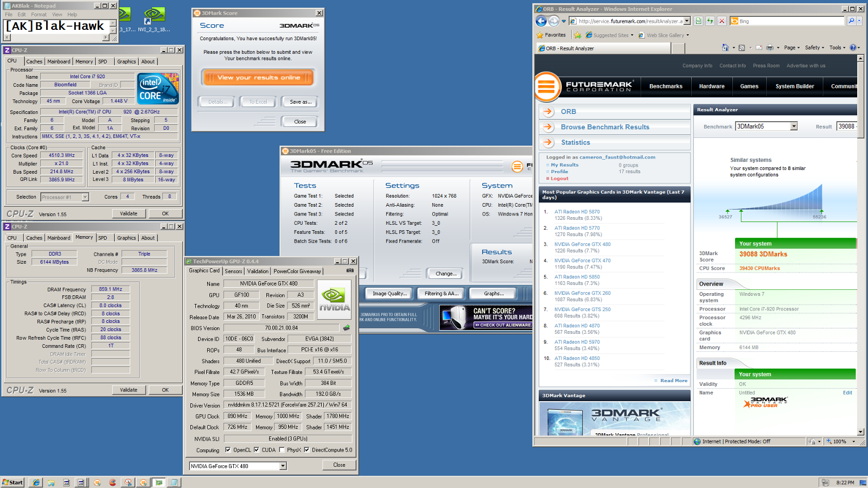Open the SPD tab in the lower CPU-Z window
868x488 pixels.
(x=103, y=238)
